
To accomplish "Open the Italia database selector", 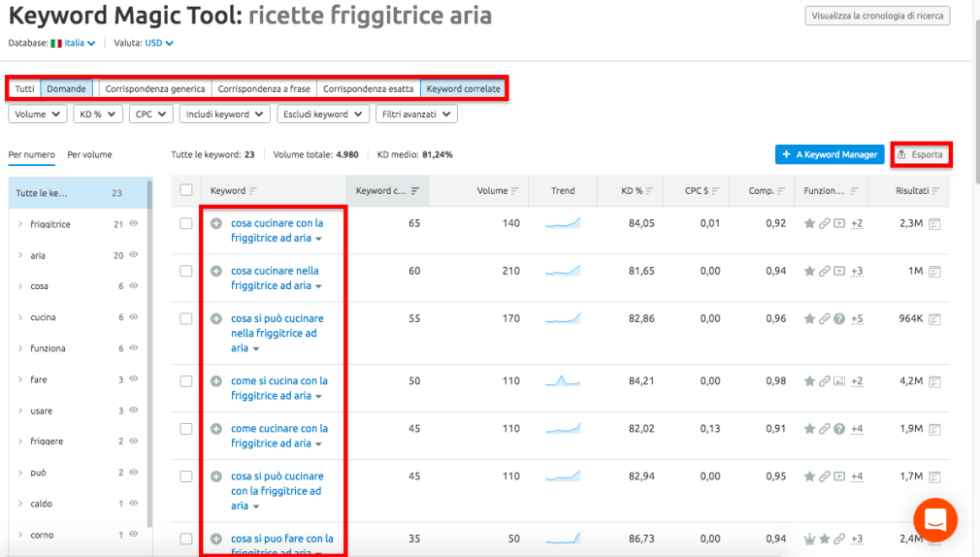I will tap(74, 43).
